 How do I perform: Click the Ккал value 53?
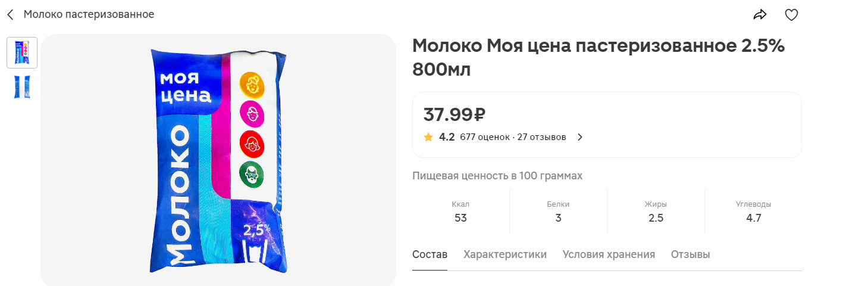(x=460, y=217)
